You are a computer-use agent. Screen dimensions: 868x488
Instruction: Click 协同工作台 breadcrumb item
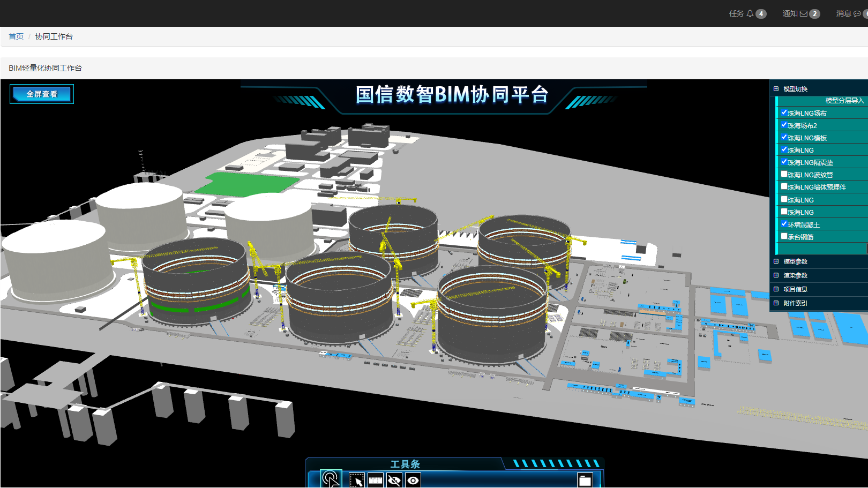coord(54,36)
